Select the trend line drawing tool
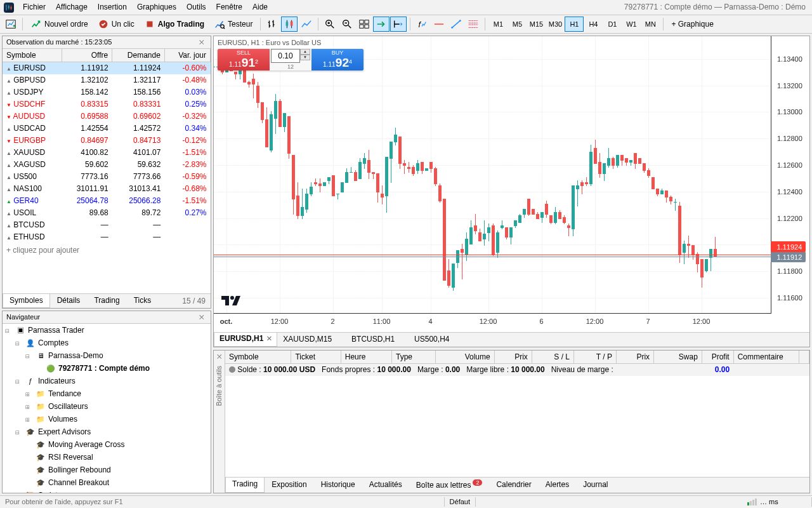 click(456, 24)
